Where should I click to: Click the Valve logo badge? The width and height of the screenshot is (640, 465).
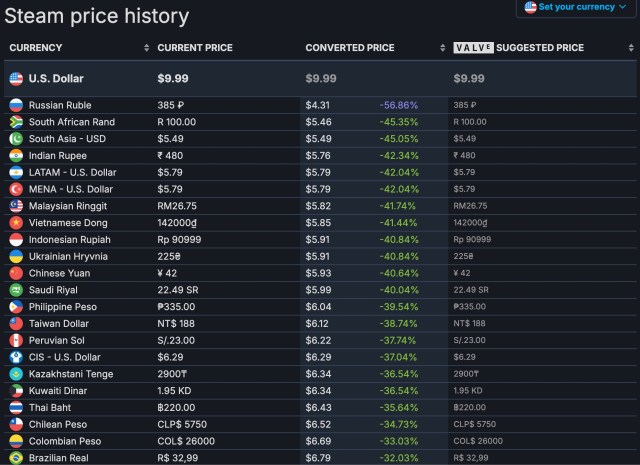pos(473,48)
